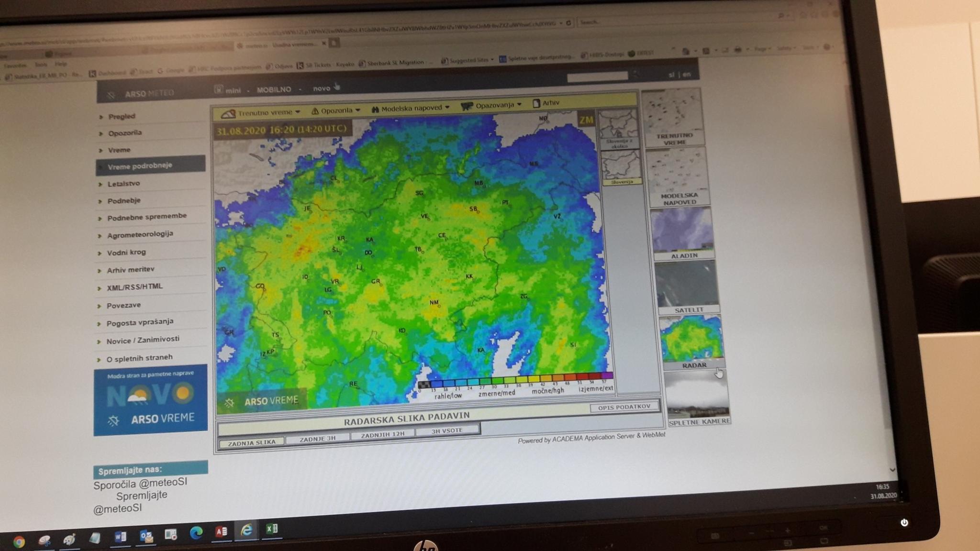The image size is (980, 551).
Task: Click the ZADNJA SLIKA button
Action: (x=252, y=443)
